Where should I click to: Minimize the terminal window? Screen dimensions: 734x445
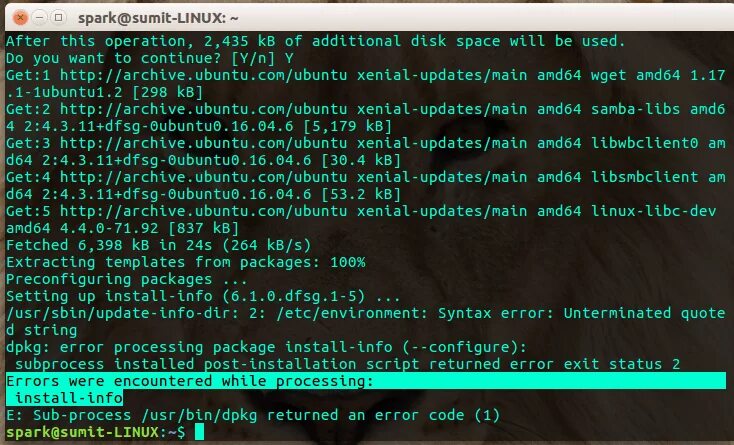coord(40,18)
